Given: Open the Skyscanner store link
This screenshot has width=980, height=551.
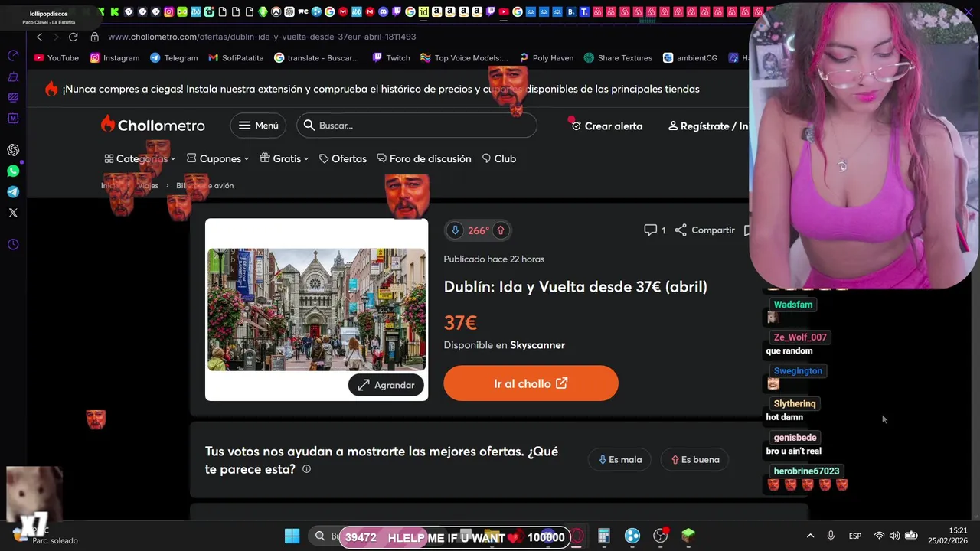Looking at the screenshot, I should [x=537, y=345].
